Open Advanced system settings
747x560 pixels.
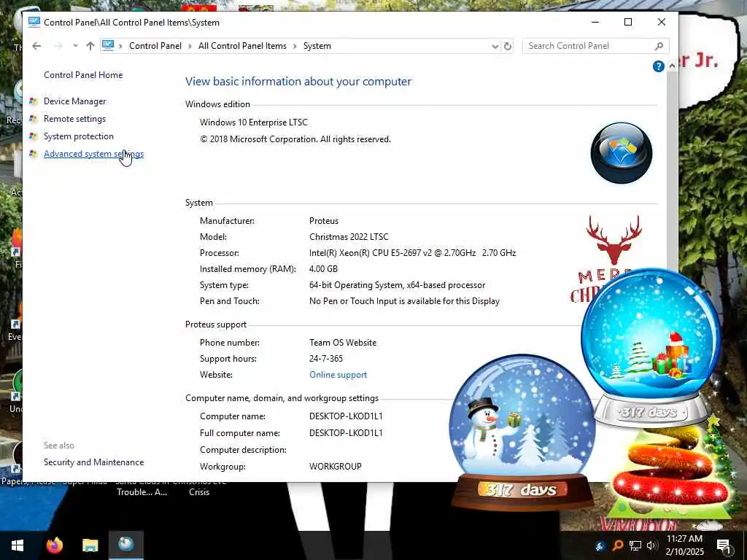tap(94, 154)
